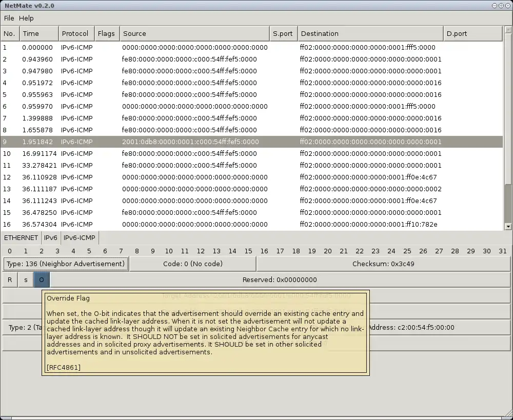Select packet 8 at time 1.655878
Viewport: 513px width, 420px height.
251,130
